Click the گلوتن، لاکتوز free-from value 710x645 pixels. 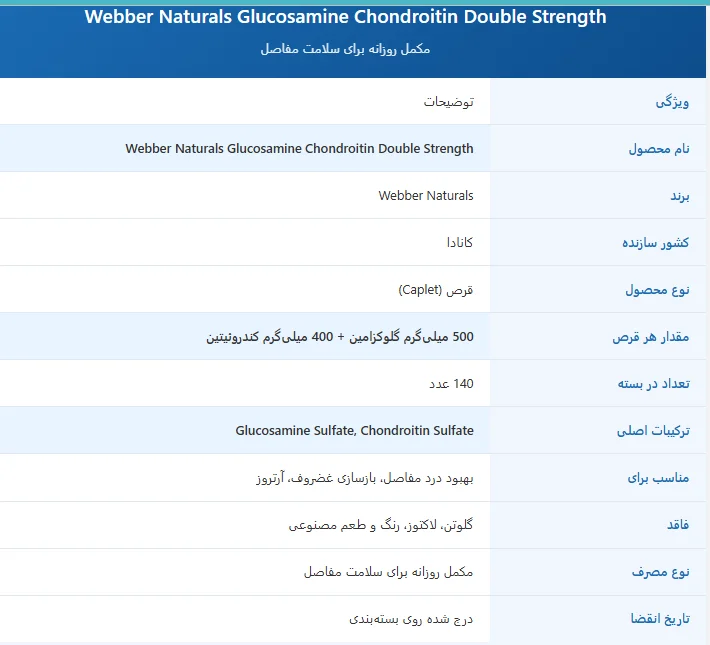point(381,525)
